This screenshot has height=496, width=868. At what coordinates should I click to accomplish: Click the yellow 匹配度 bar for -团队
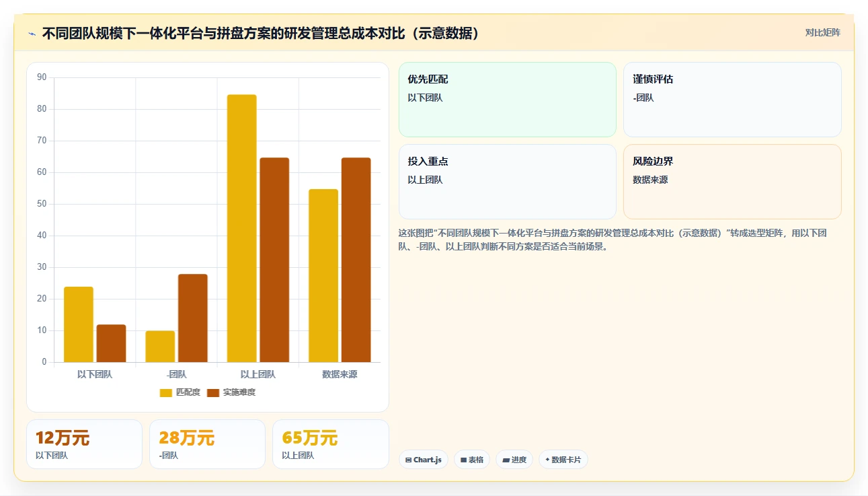click(x=160, y=347)
